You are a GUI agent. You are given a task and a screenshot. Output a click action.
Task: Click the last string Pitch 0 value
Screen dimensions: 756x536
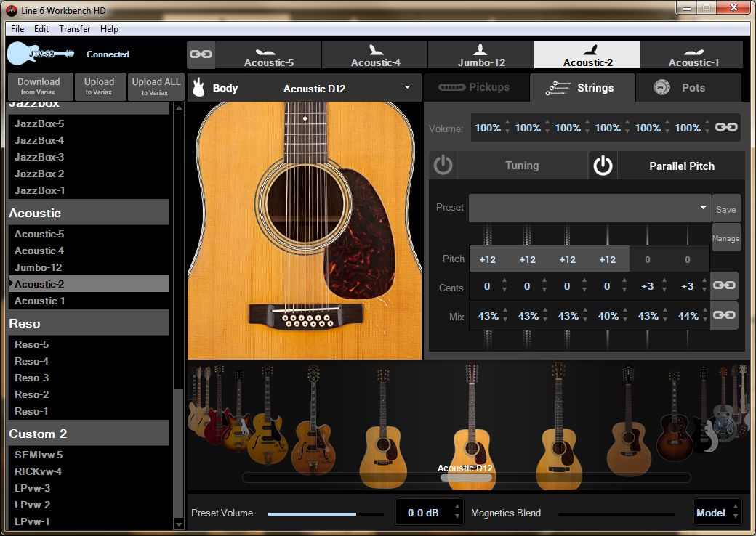687,259
